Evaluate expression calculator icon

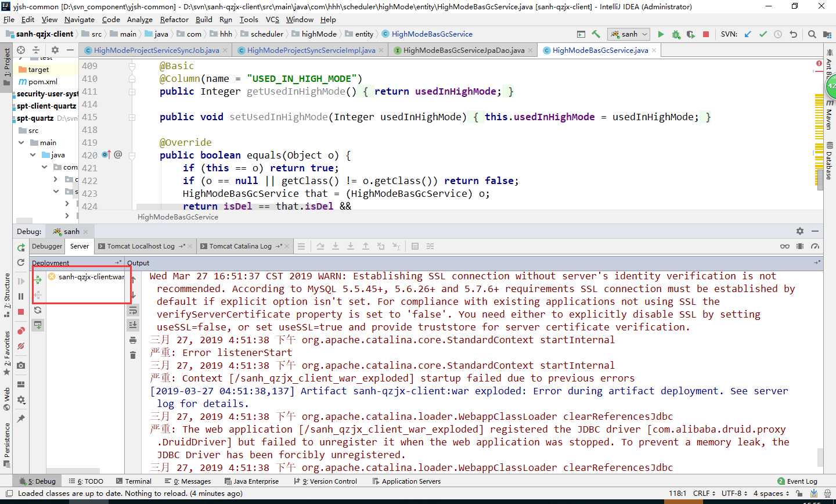[x=415, y=246]
